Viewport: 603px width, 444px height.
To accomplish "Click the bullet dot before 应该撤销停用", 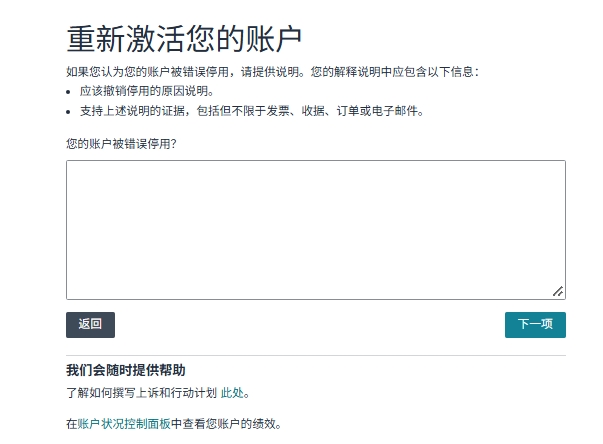I will point(68,92).
